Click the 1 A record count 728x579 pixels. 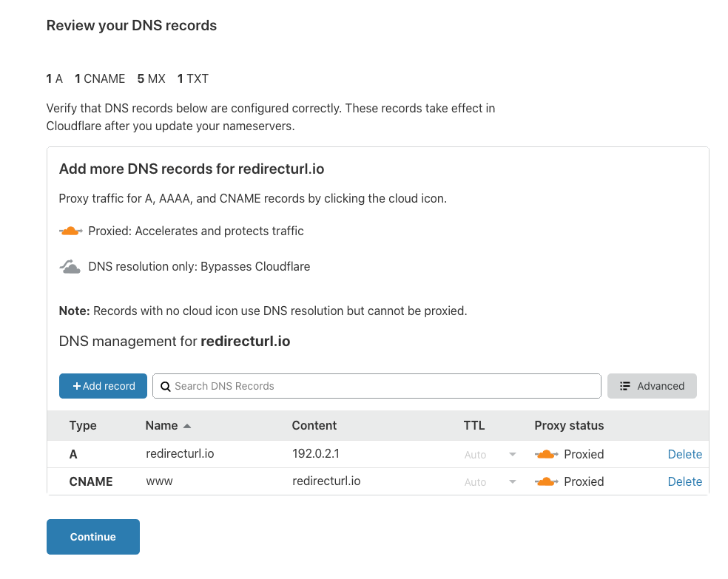coord(54,78)
